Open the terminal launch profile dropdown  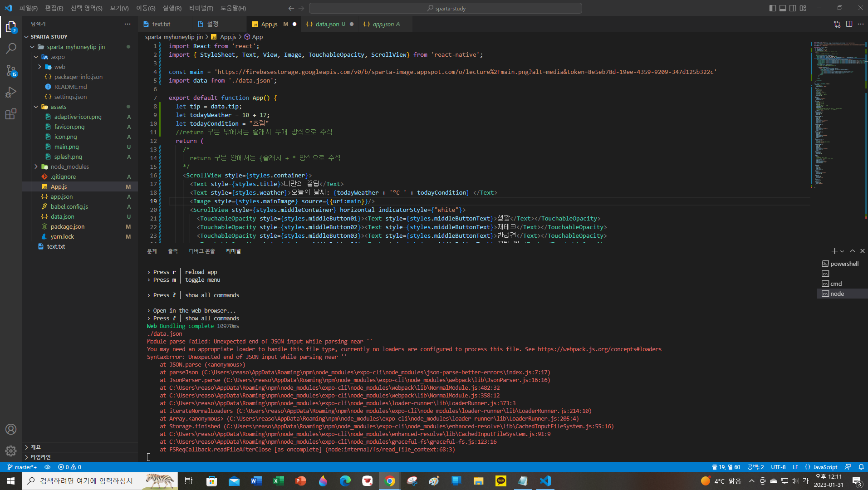coord(842,251)
